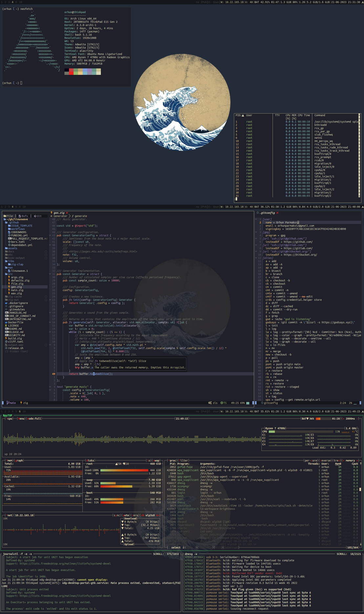The width and height of the screenshot is (364, 614).
Task: Click the license icon next to LICENSE
Action: coord(6,326)
